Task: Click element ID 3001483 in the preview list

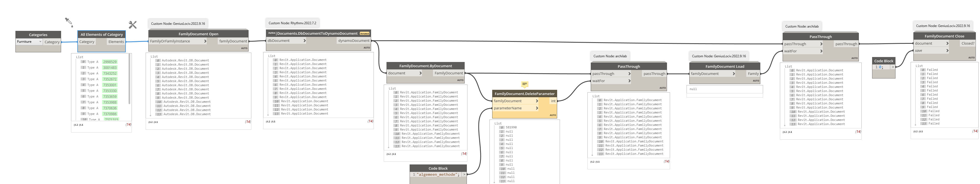Action: click(x=110, y=67)
